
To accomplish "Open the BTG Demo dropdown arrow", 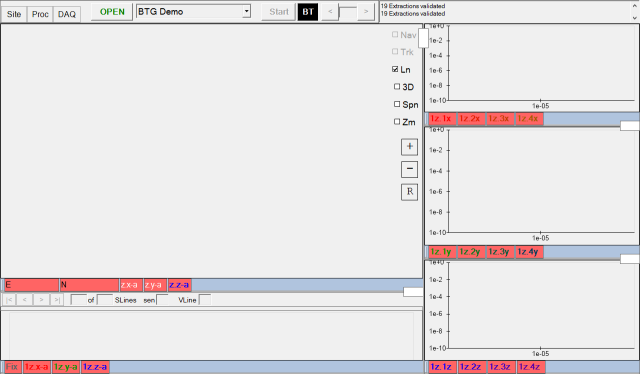I will [246, 11].
